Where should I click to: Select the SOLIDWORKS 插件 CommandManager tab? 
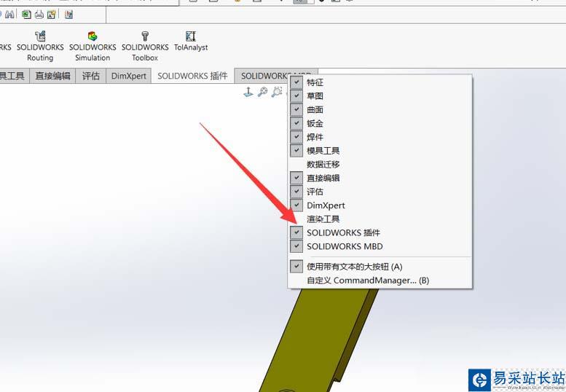coord(192,76)
